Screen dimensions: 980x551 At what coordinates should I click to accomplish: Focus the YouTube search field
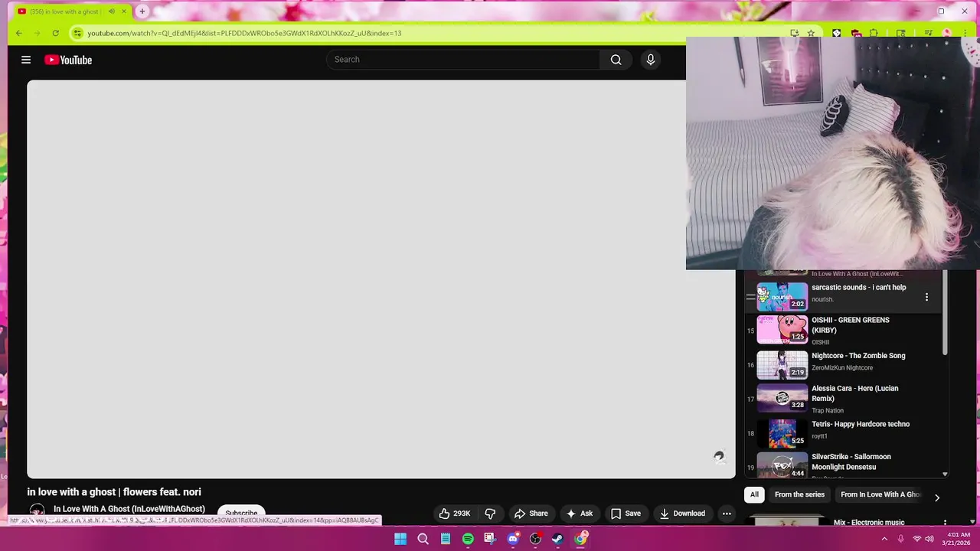coord(463,60)
